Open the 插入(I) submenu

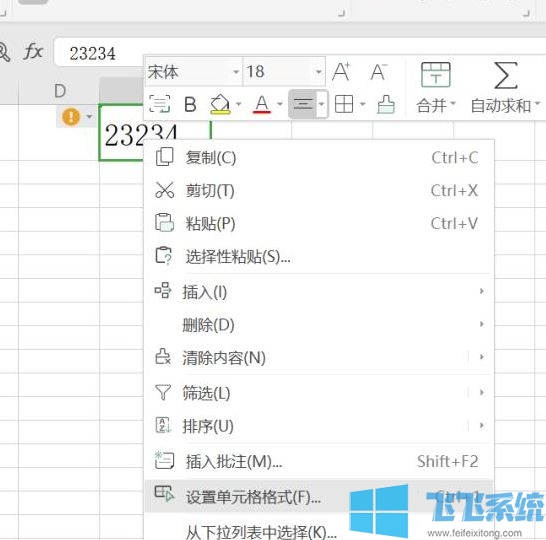pyautogui.click(x=318, y=292)
